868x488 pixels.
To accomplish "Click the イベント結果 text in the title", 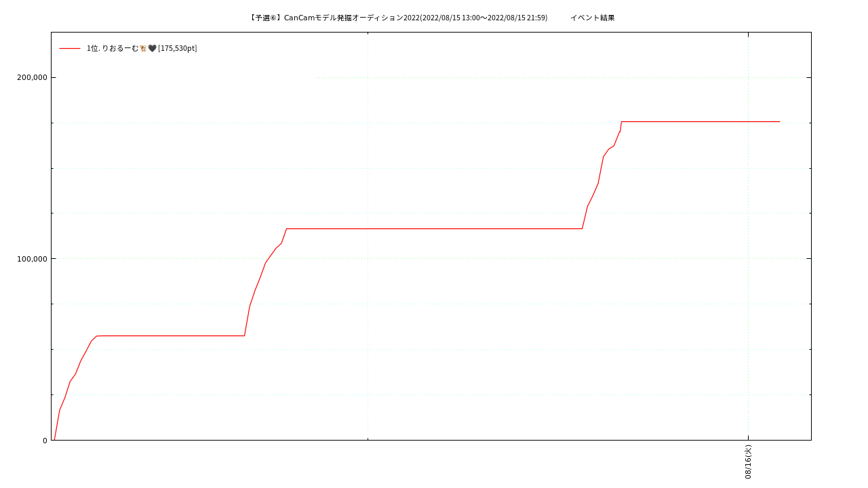I will click(x=592, y=18).
